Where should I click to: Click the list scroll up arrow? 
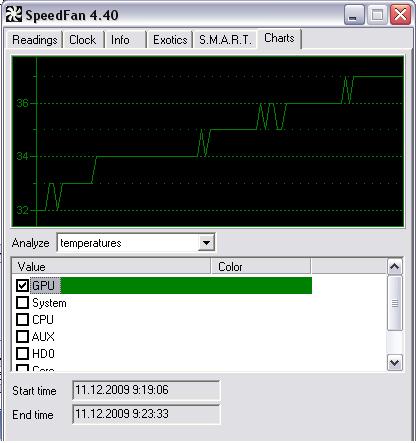395,266
